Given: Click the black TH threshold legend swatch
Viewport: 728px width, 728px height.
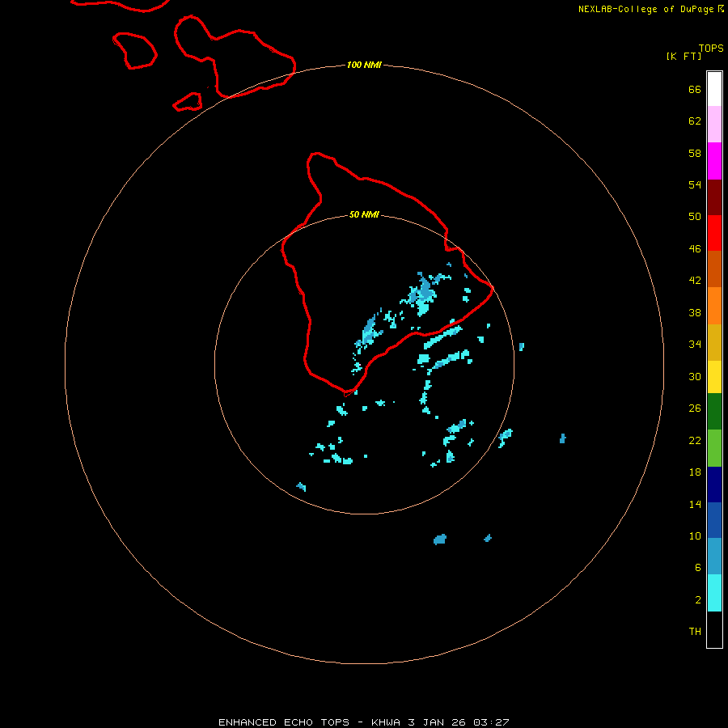Looking at the screenshot, I should [x=714, y=629].
